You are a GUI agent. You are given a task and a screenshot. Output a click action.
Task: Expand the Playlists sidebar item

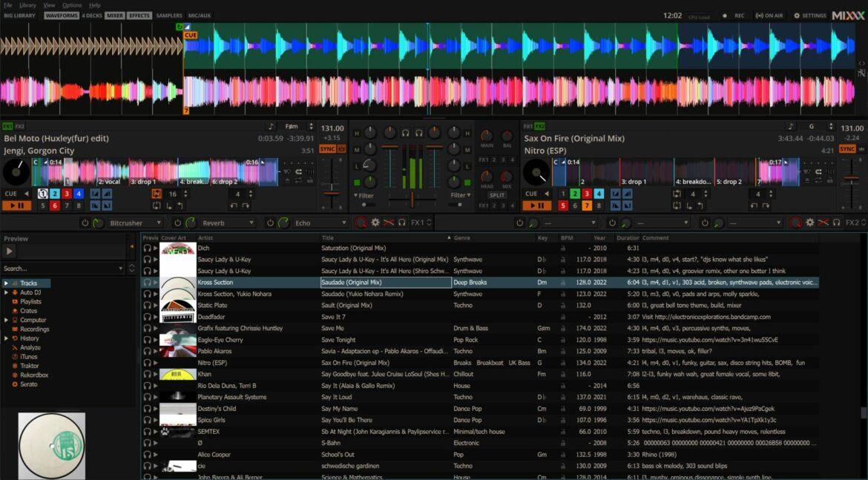coord(31,302)
